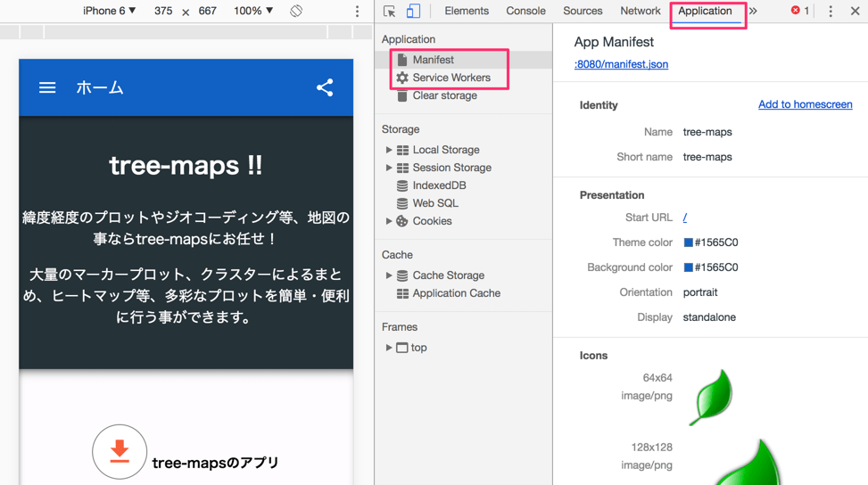Image resolution: width=868 pixels, height=485 pixels.
Task: Click the Theme color #1565C0 swatch
Action: [x=688, y=242]
